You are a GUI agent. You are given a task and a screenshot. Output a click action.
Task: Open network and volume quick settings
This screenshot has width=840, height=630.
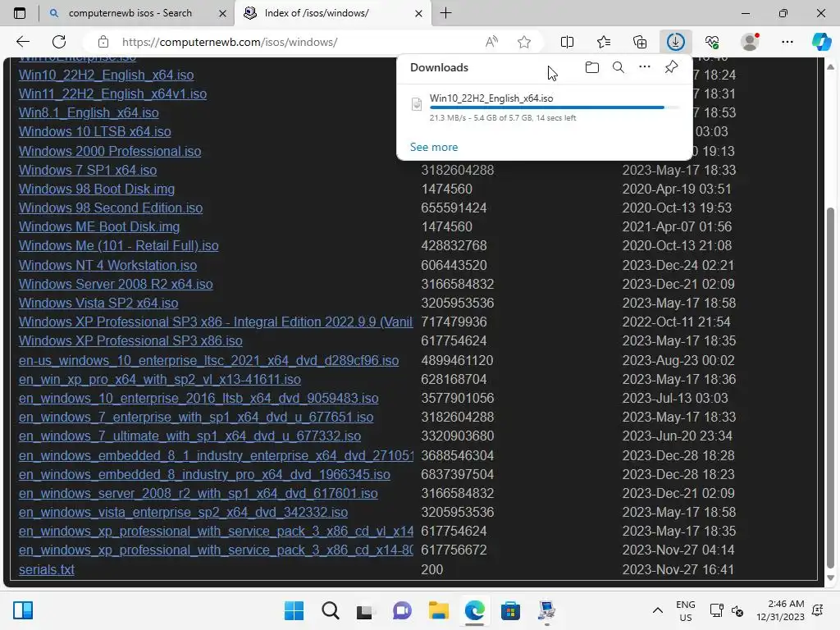pyautogui.click(x=727, y=610)
